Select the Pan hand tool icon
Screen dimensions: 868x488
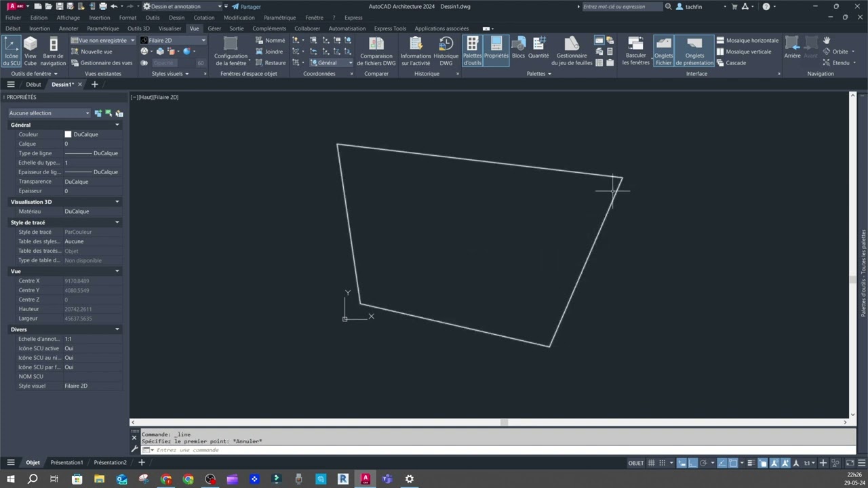[x=827, y=40]
